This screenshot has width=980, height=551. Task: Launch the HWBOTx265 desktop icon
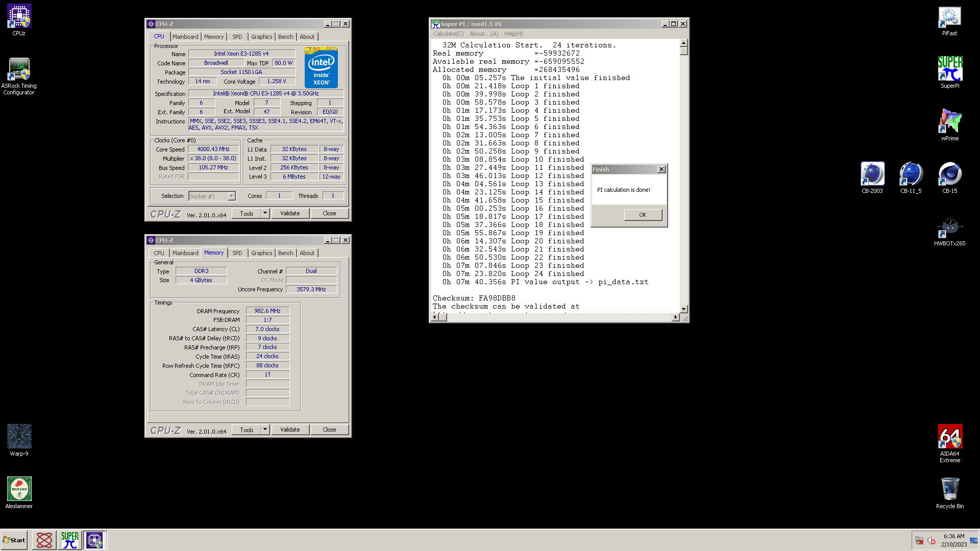tap(949, 231)
